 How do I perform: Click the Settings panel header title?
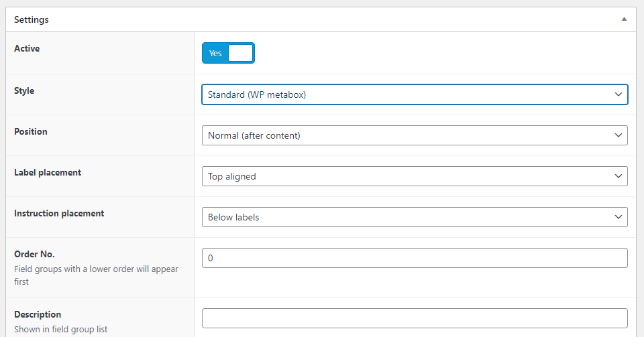(x=32, y=19)
